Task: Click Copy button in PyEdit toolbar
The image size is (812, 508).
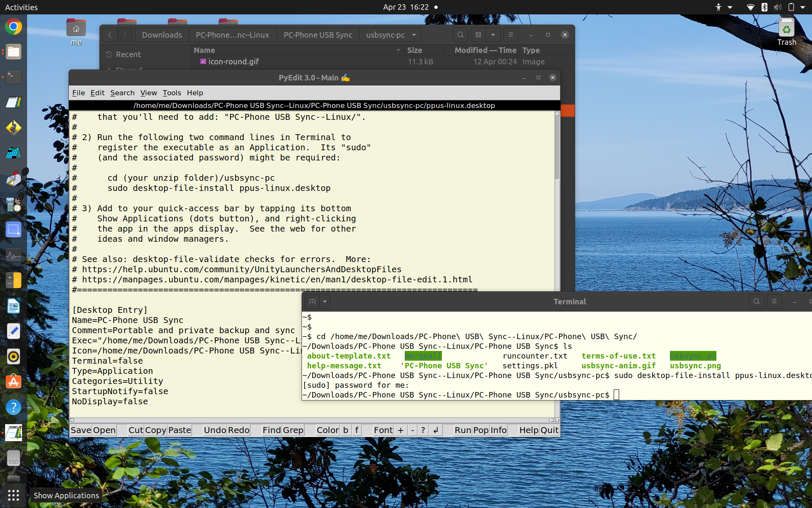Action: tap(156, 430)
